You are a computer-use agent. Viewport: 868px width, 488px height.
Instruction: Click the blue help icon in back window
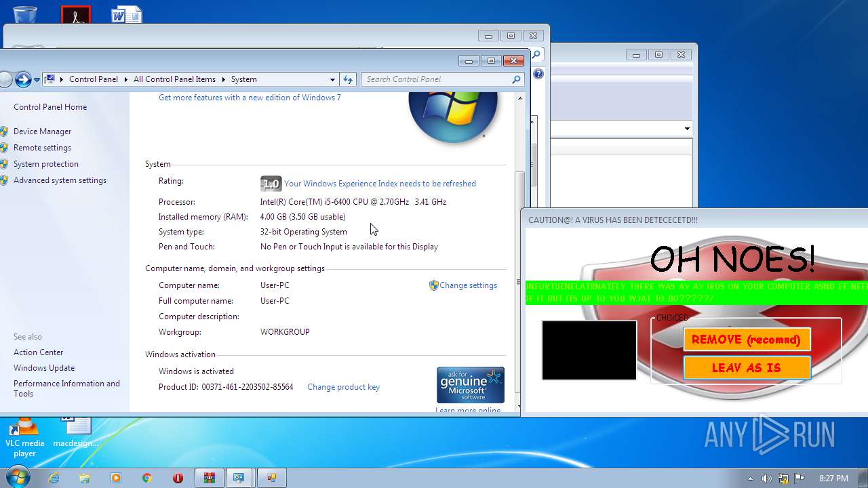click(x=538, y=74)
